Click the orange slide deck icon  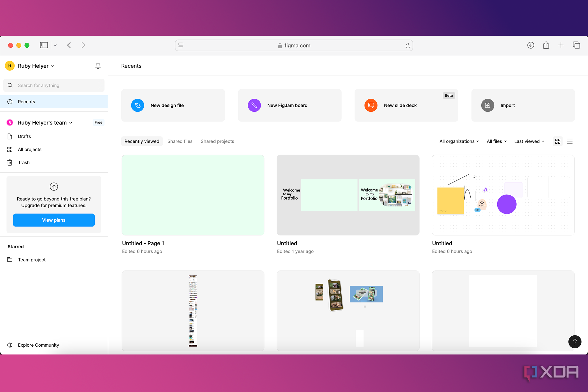click(x=371, y=106)
